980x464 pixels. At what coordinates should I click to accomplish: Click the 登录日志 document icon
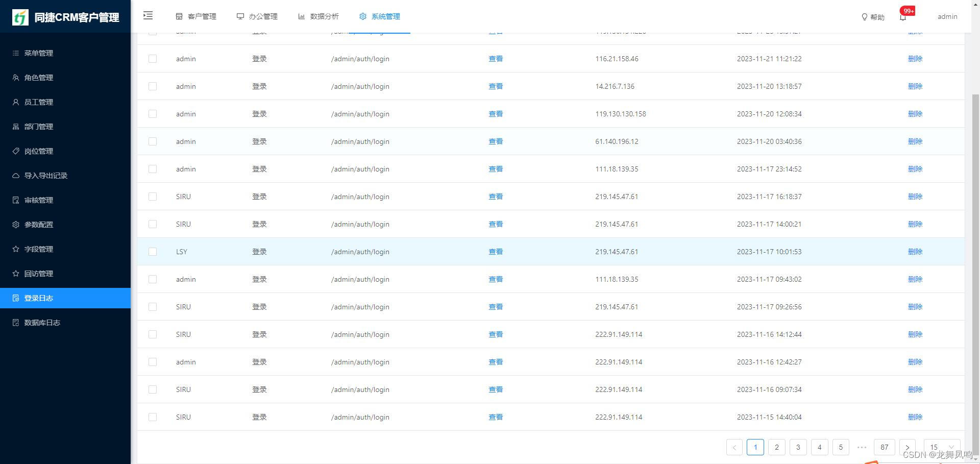(16, 298)
